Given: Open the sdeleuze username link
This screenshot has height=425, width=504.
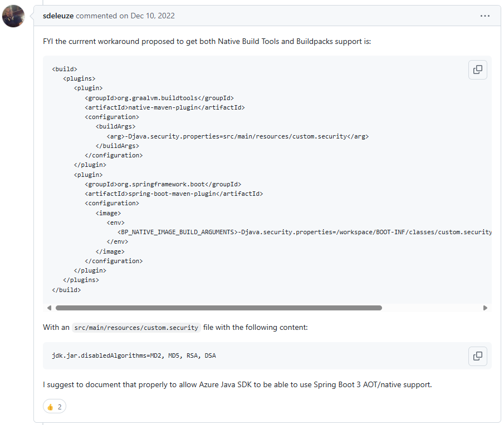Looking at the screenshot, I should coord(58,16).
